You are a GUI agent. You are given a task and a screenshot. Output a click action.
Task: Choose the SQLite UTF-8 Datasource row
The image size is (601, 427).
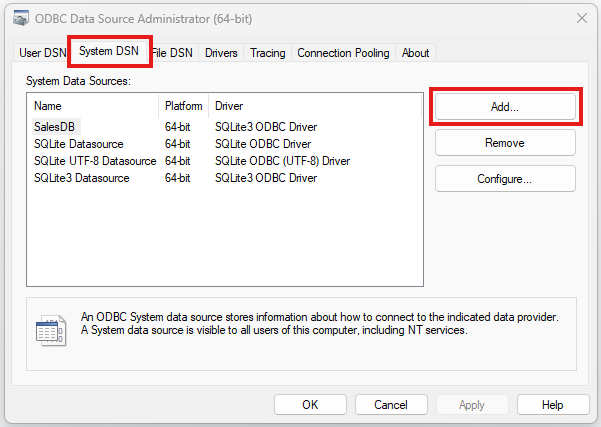95,161
